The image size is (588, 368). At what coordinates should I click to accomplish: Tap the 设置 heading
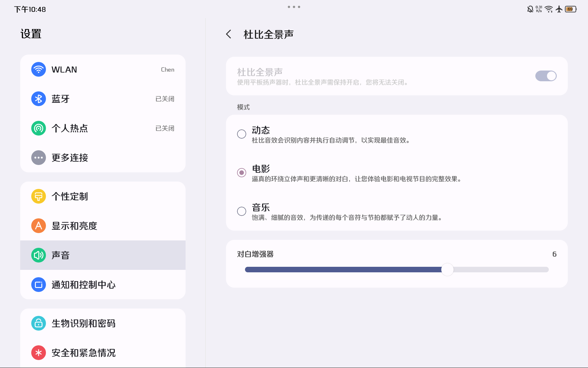[31, 34]
